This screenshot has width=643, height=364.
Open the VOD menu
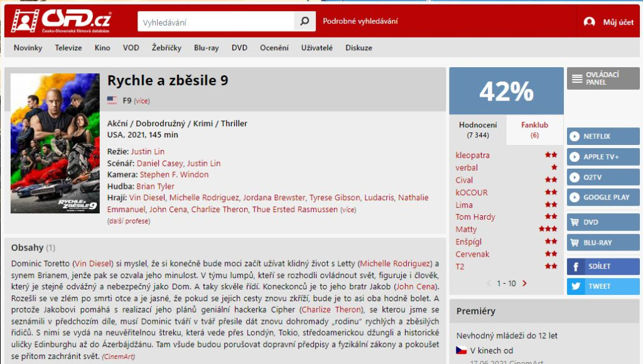[x=131, y=48]
